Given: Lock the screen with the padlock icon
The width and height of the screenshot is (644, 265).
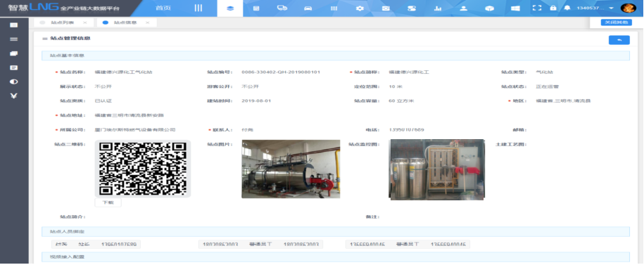Looking at the screenshot, I should [x=553, y=8].
